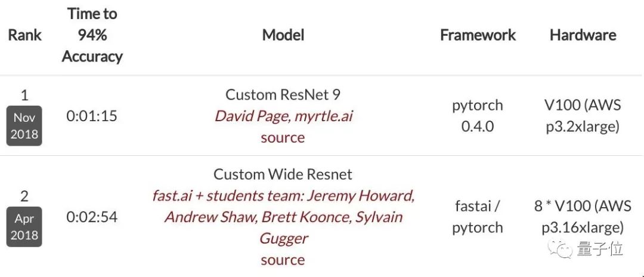
Task: Select the pytorch 0.4.0 framework cell
Action: [478, 116]
